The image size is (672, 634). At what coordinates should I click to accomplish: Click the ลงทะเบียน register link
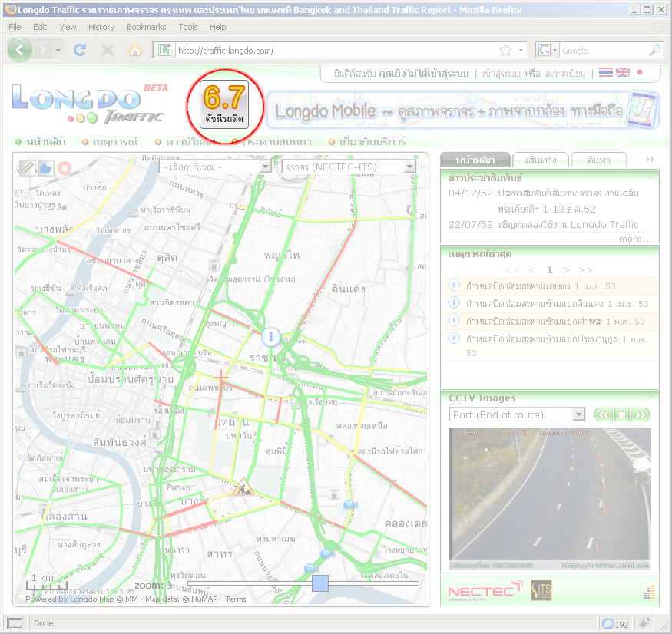tap(565, 73)
